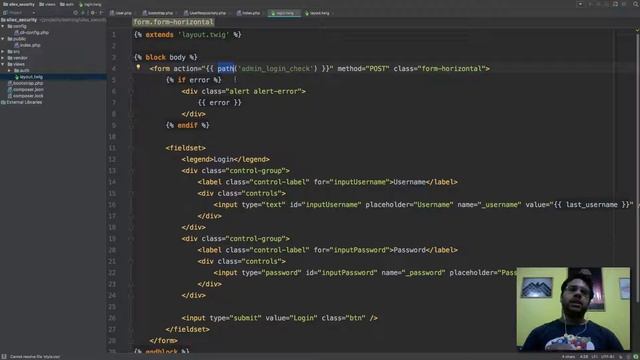Click the <legend>Login</legend> line
Screen dimensions: 640x360
225,159
